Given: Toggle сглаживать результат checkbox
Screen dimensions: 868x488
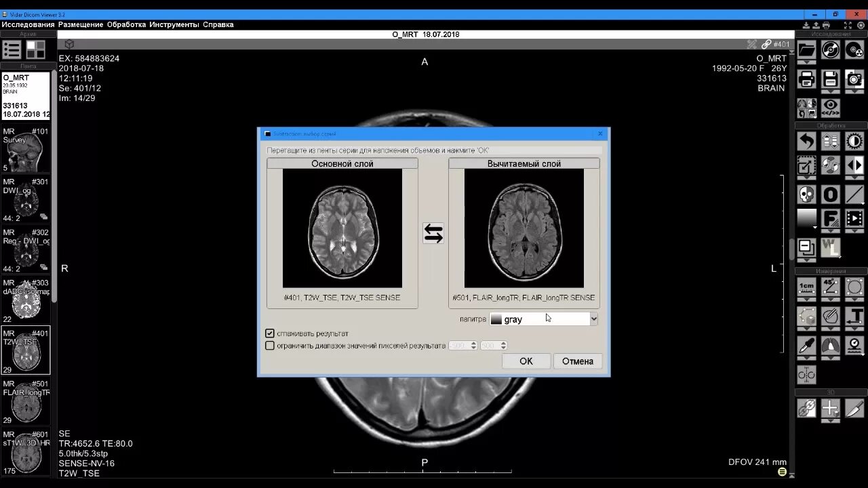Looking at the screenshot, I should pos(270,333).
